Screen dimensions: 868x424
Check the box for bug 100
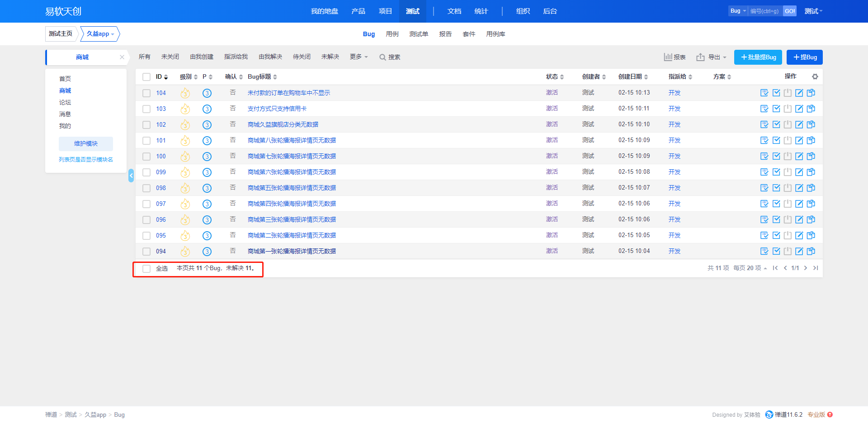[x=146, y=157]
